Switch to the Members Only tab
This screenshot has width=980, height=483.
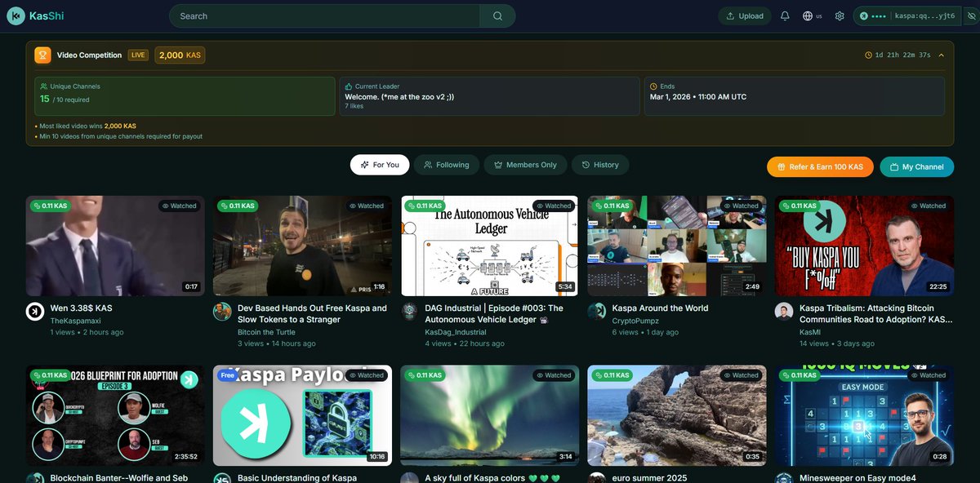525,165
